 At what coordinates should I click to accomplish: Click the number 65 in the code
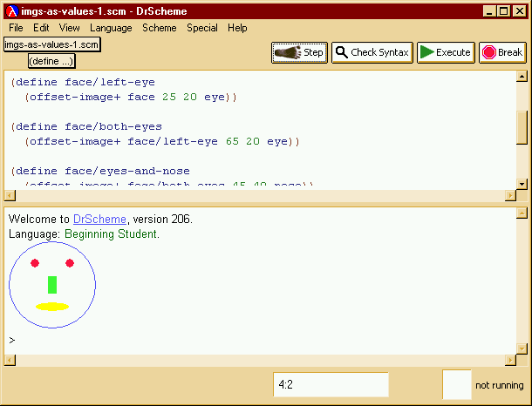[x=232, y=141]
